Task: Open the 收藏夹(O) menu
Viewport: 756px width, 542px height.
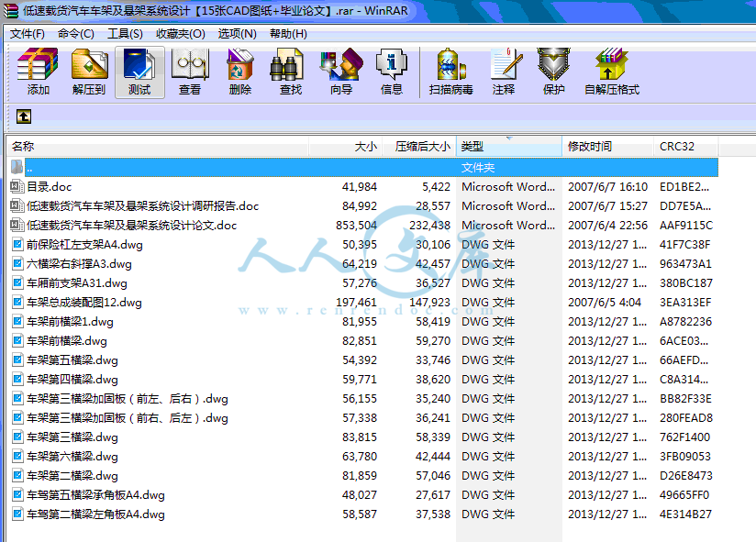Action: pyautogui.click(x=181, y=34)
